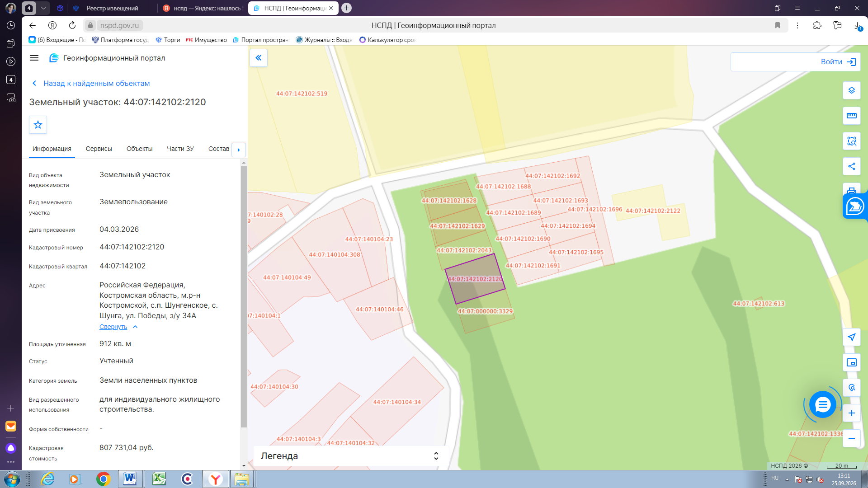This screenshot has height=488, width=868.
Task: Return via Назад к найденным объектам
Action: point(91,83)
